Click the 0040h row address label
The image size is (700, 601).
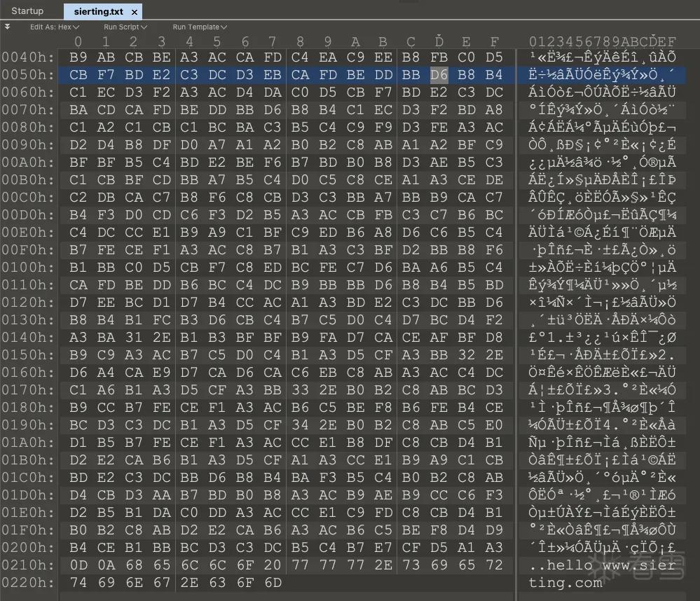[x=28, y=57]
